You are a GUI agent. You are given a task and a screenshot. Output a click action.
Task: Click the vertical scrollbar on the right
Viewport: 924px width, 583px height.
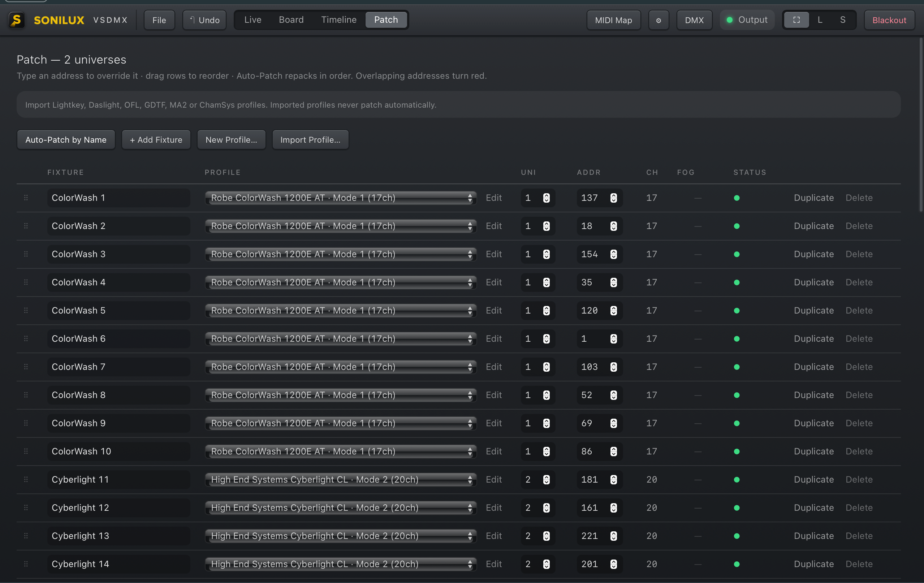pos(921,125)
